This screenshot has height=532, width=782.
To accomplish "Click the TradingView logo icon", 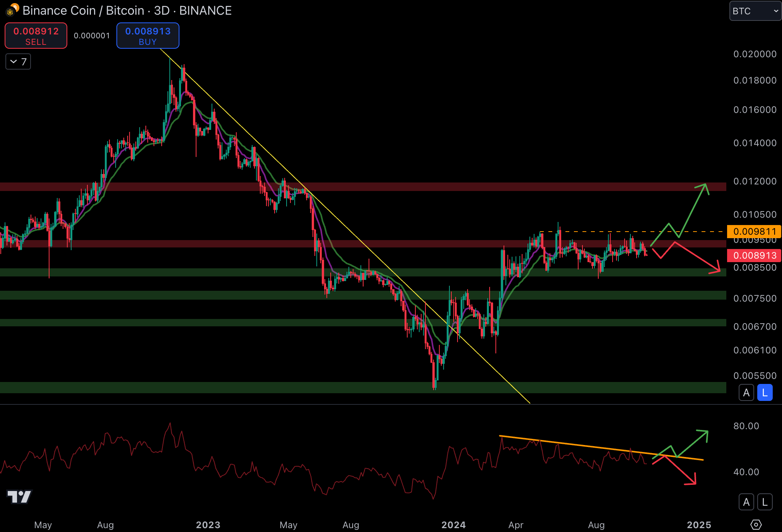I will [x=19, y=496].
